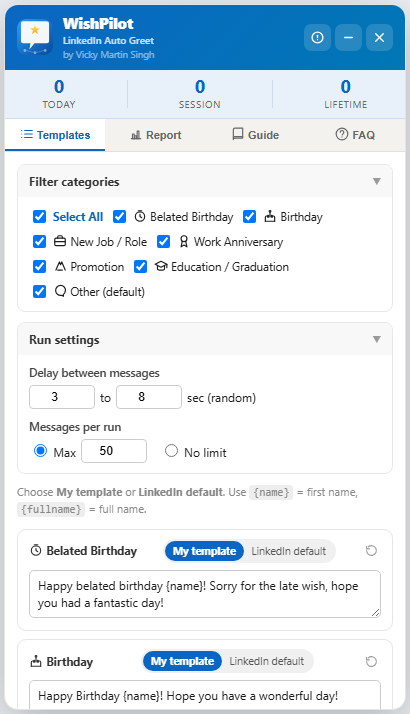This screenshot has height=714, width=410.
Task: Select My template for Belated Birthday
Action: click(x=204, y=551)
